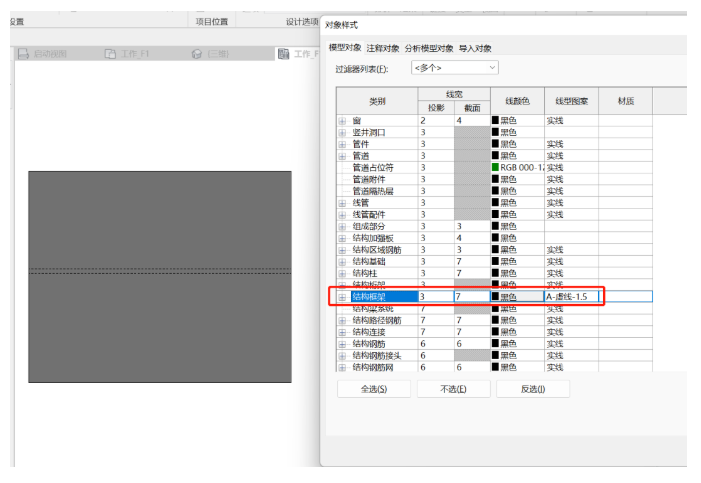Switch to the 模型对象 tab
The width and height of the screenshot is (701, 483).
pos(345,47)
